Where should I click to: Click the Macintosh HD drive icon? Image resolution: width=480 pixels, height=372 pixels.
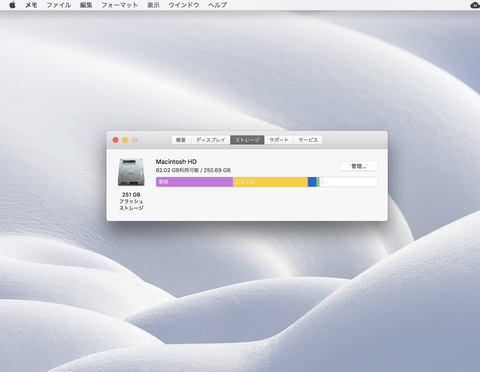click(131, 172)
